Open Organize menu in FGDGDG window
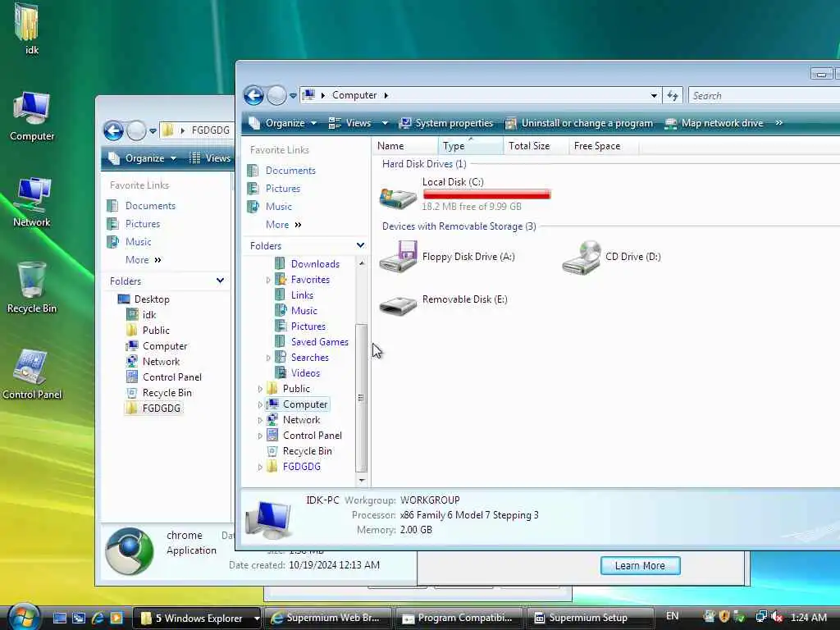Viewport: 840px width, 630px height. 143,158
